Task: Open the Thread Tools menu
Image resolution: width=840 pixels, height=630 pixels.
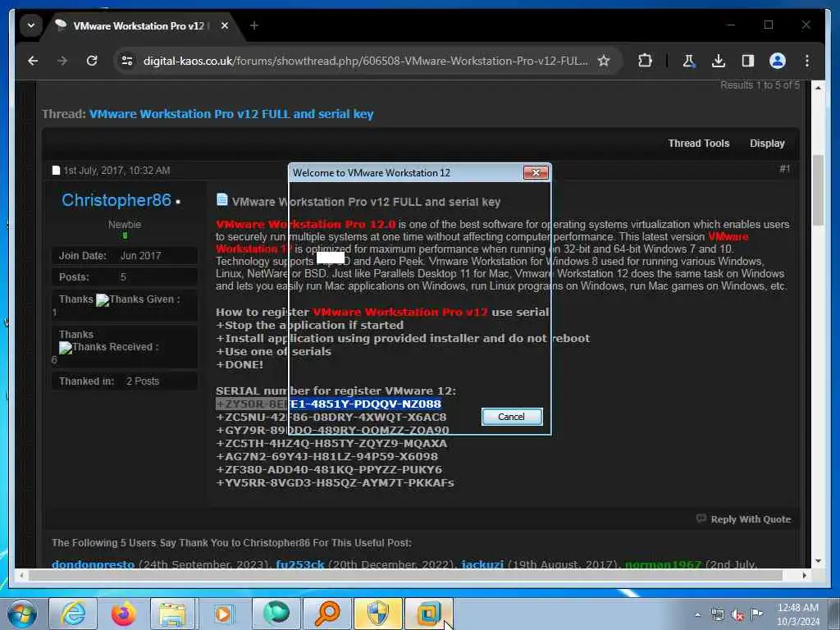Action: [x=699, y=144]
